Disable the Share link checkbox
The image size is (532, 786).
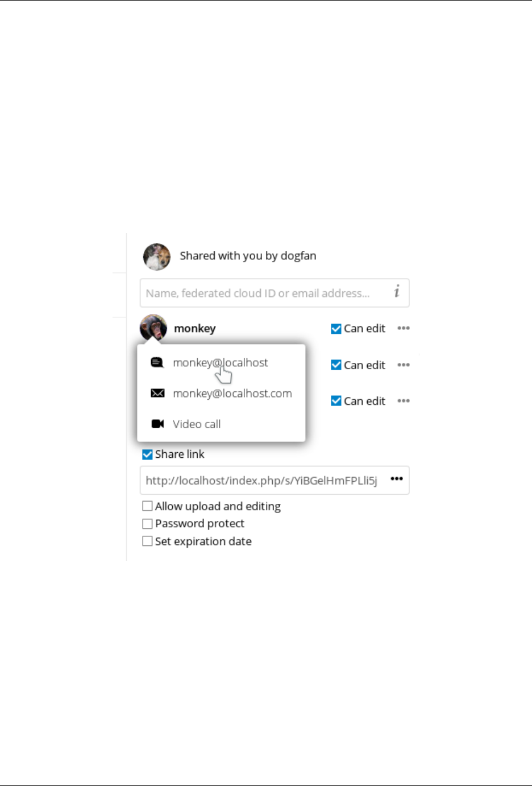pyautogui.click(x=147, y=454)
